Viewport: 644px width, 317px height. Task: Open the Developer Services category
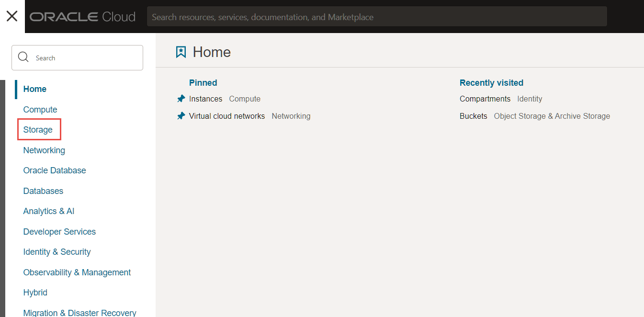[59, 232]
